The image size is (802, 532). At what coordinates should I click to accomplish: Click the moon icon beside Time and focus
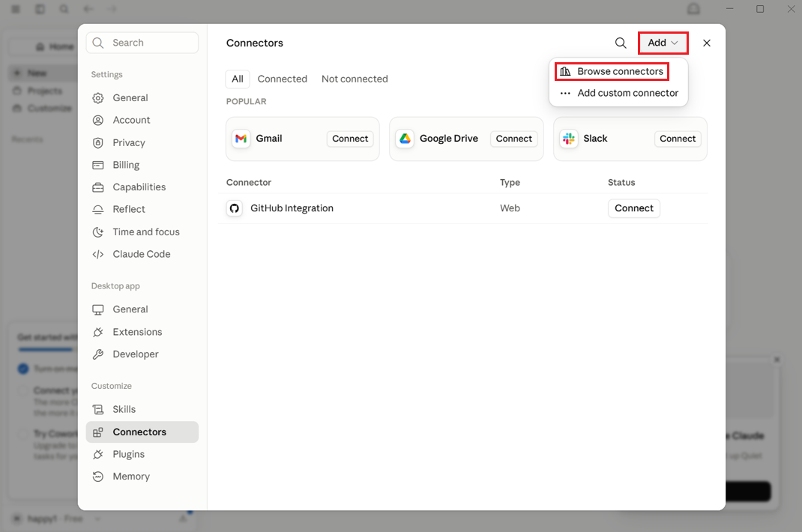tap(97, 232)
